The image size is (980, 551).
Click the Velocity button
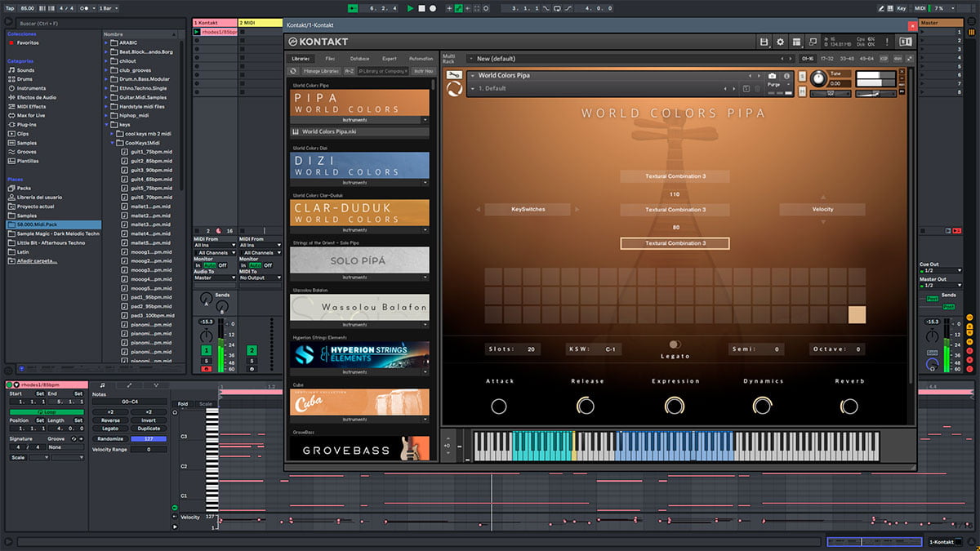pyautogui.click(x=822, y=209)
